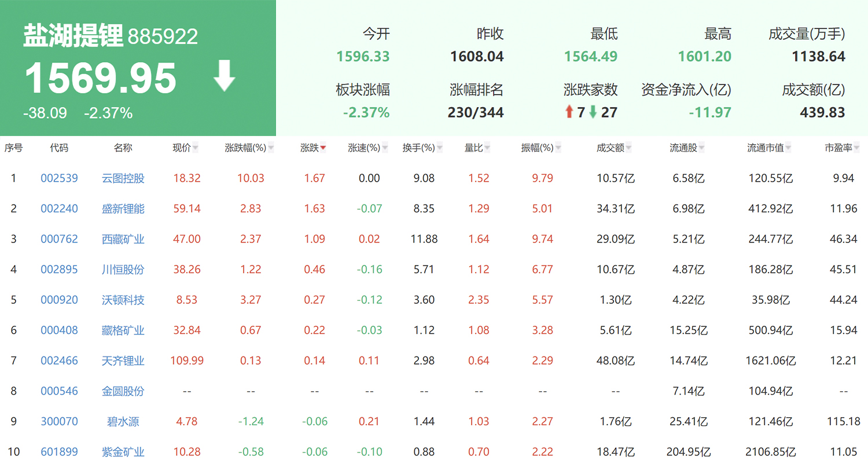Sort the table by 振幅(%) header
The width and height of the screenshot is (868, 471).
coord(538,147)
